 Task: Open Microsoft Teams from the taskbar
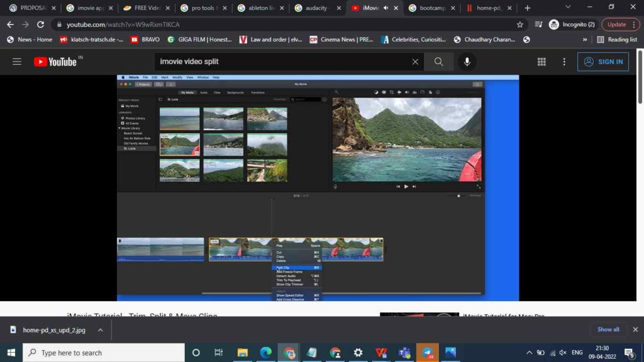coord(404,353)
